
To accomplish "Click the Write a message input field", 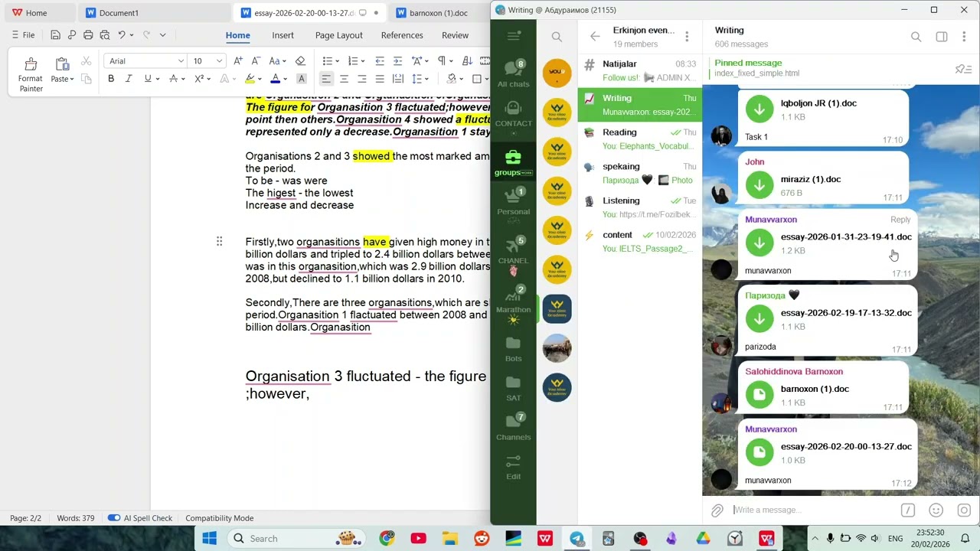I will 812,510.
